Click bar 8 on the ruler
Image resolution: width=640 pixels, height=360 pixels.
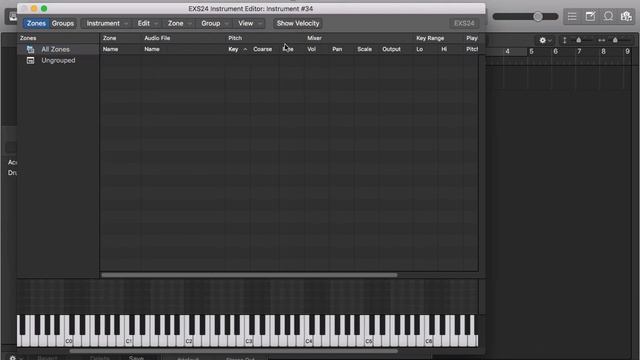(x=603, y=51)
